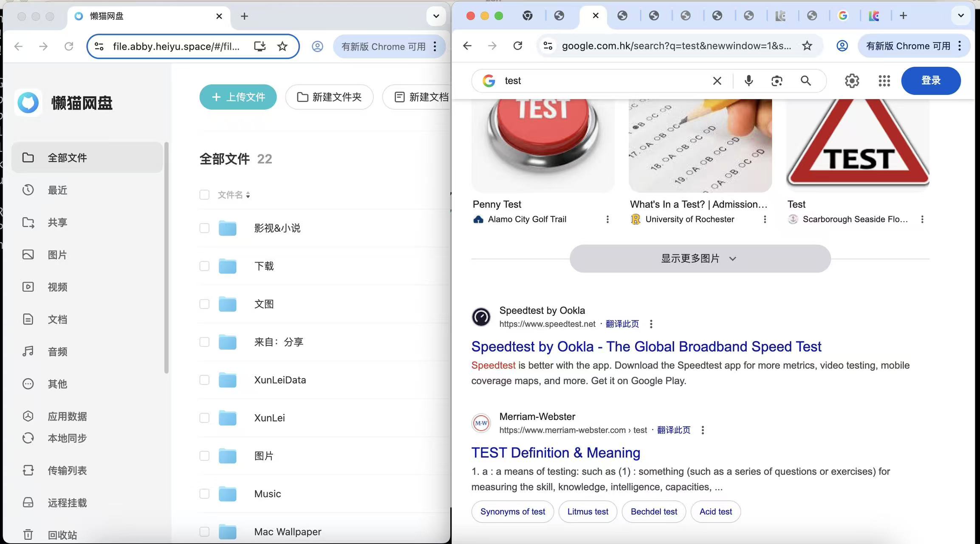Clear the Google search box with X
The height and width of the screenshot is (544, 980).
[x=717, y=81]
